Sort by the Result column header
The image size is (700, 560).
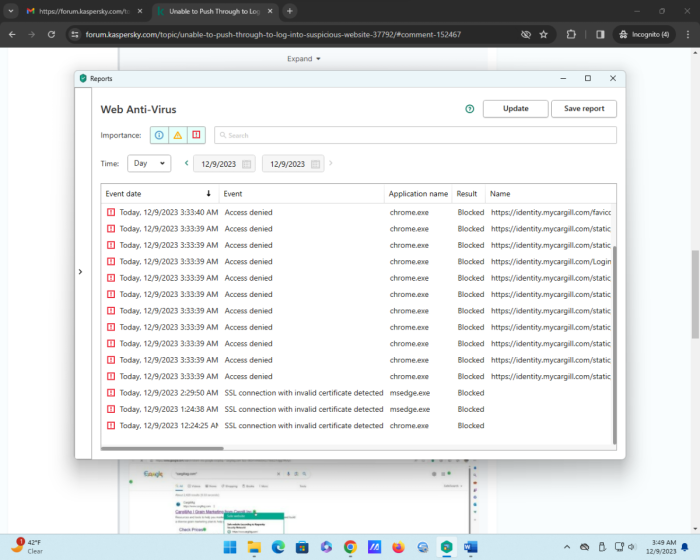[468, 193]
